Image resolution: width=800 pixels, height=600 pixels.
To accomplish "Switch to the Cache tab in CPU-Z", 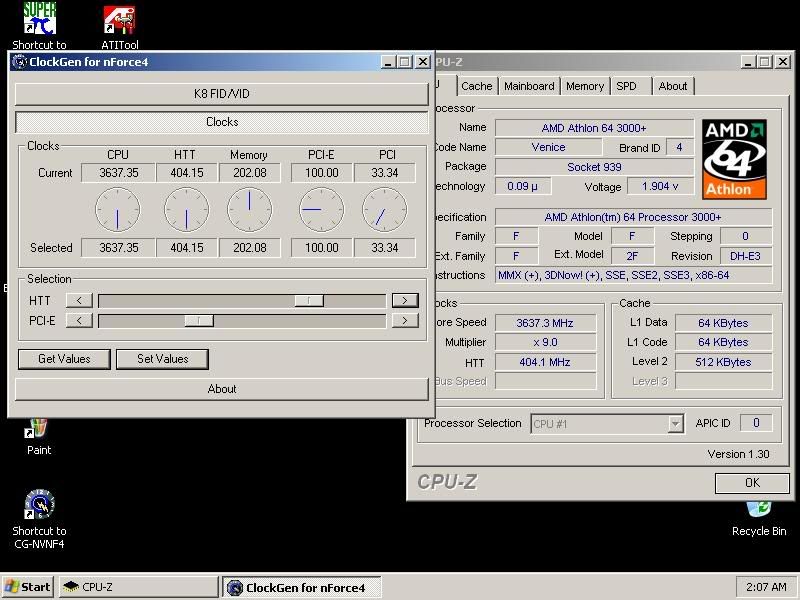I will tap(477, 86).
